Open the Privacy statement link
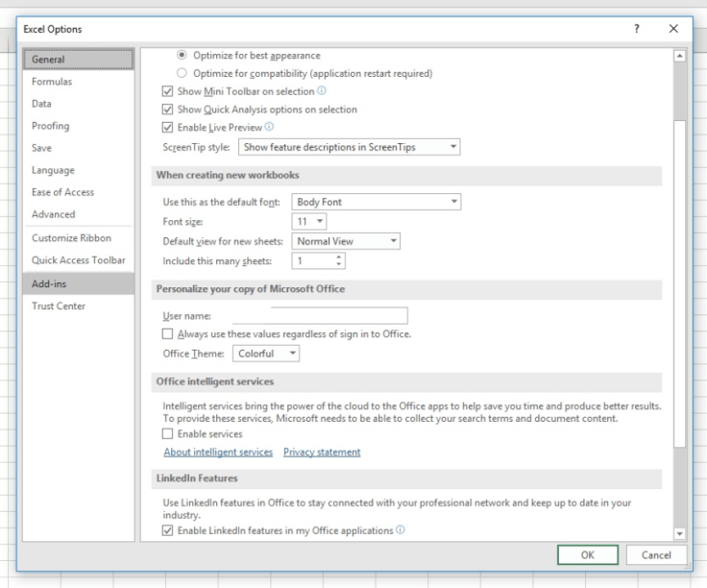 point(322,452)
